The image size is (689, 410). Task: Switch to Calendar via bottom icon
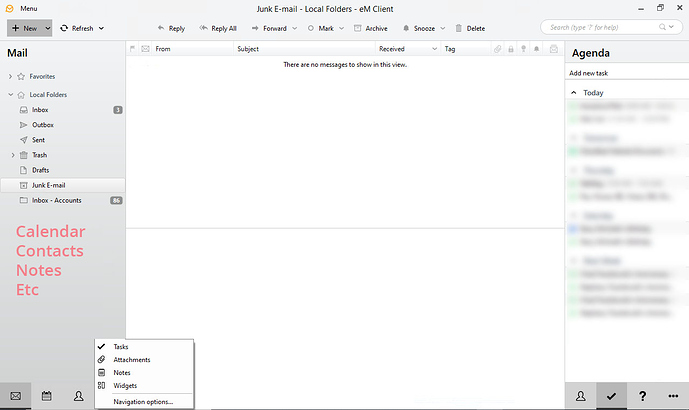(47, 396)
